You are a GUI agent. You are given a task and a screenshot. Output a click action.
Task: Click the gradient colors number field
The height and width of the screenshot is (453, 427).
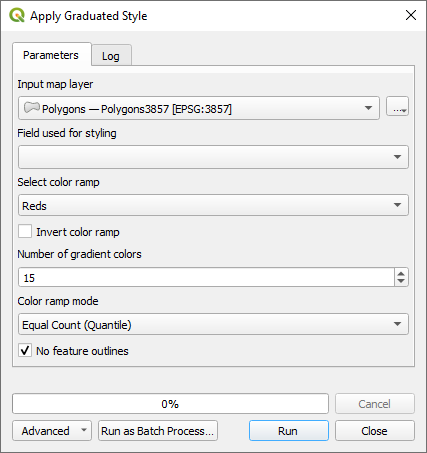pos(206,277)
